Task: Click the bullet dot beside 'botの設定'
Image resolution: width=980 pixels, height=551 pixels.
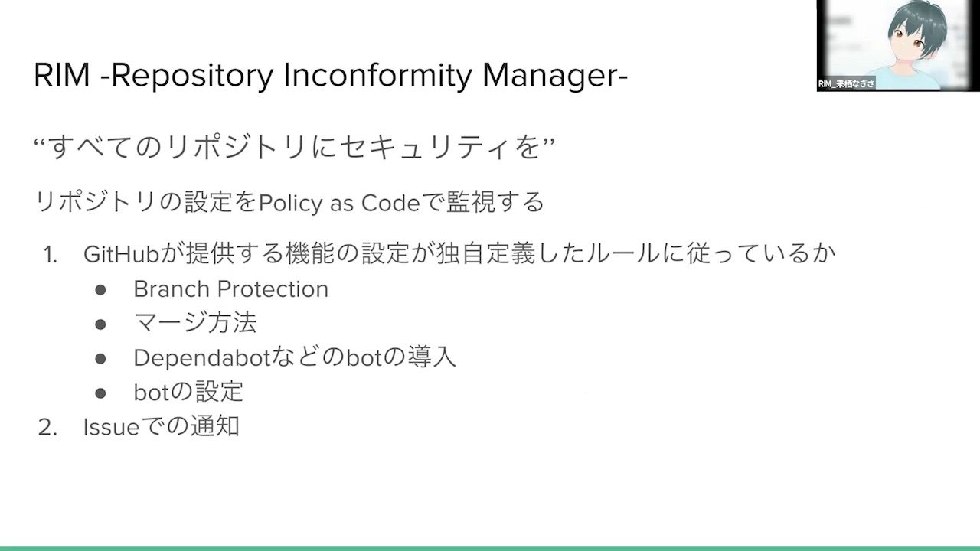Action: (100, 393)
